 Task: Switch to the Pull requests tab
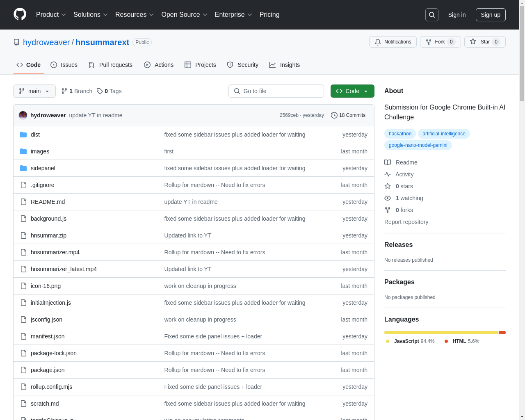[110, 65]
